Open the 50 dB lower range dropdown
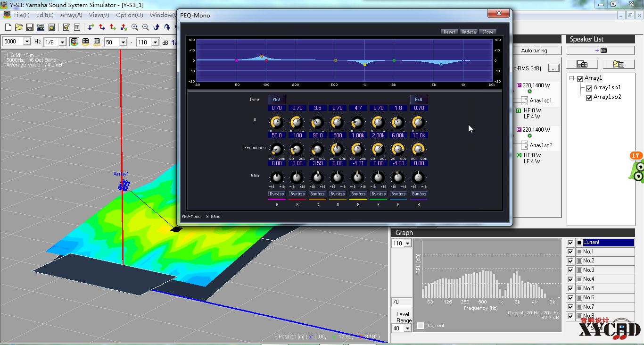This screenshot has width=644, height=345. point(123,42)
